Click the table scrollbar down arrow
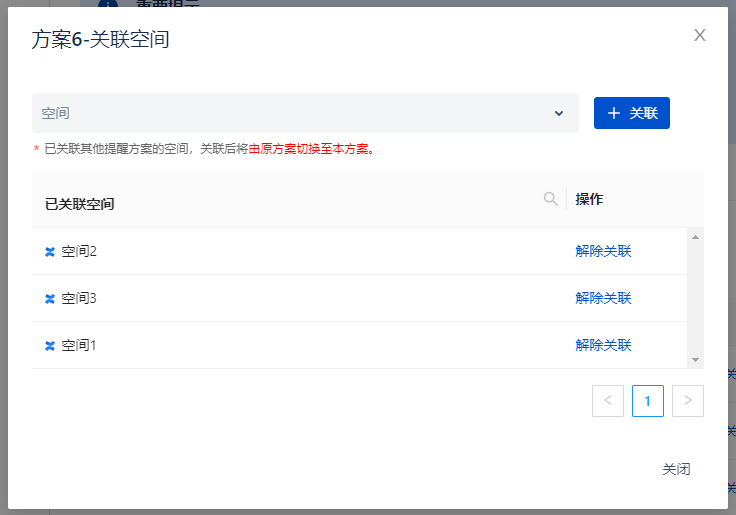The width and height of the screenshot is (736, 515). 695,360
